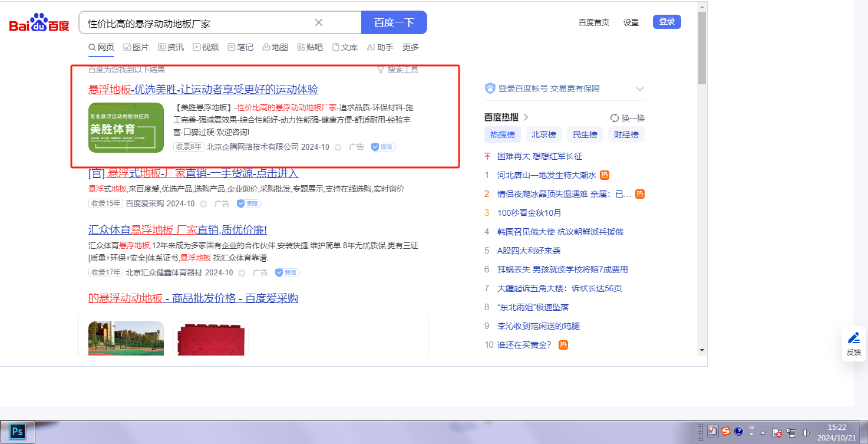The width and height of the screenshot is (868, 444).
Task: Expand the 登录百度帐号 panel chevron
Action: pyautogui.click(x=640, y=89)
